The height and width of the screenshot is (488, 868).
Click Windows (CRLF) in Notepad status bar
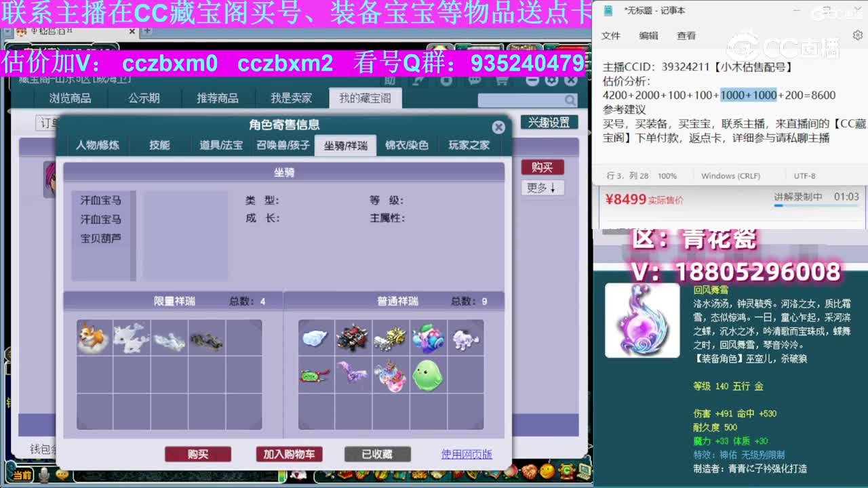tap(731, 176)
